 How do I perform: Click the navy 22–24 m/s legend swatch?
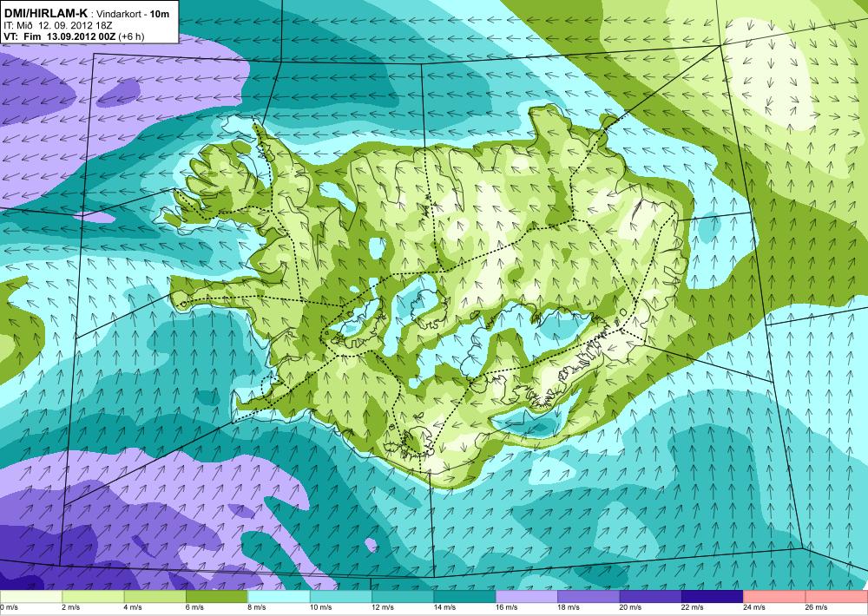coord(713,597)
